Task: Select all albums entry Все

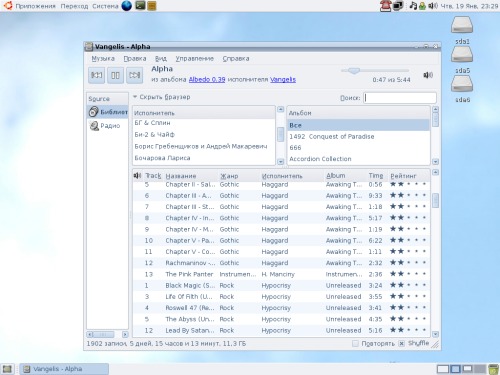Action: [358, 125]
